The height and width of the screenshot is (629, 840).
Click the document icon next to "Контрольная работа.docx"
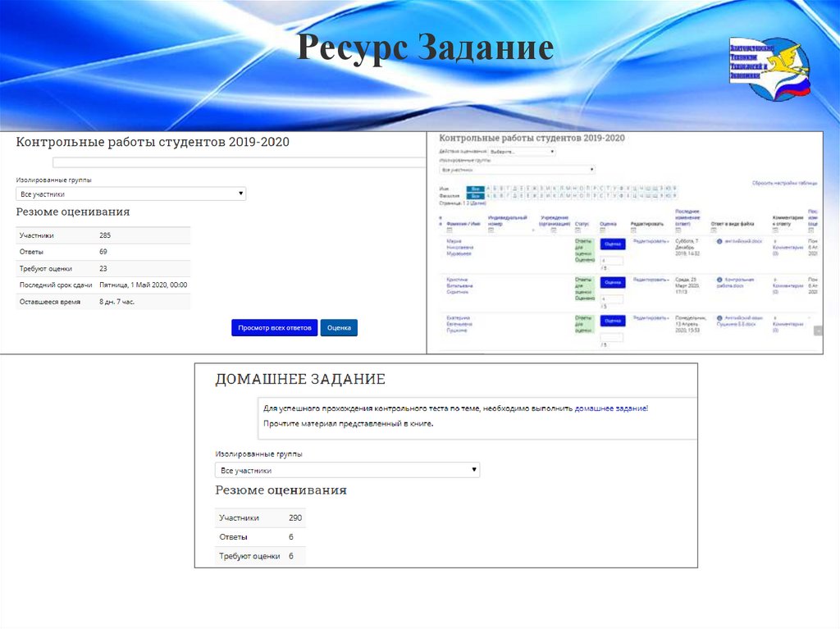[x=719, y=281]
